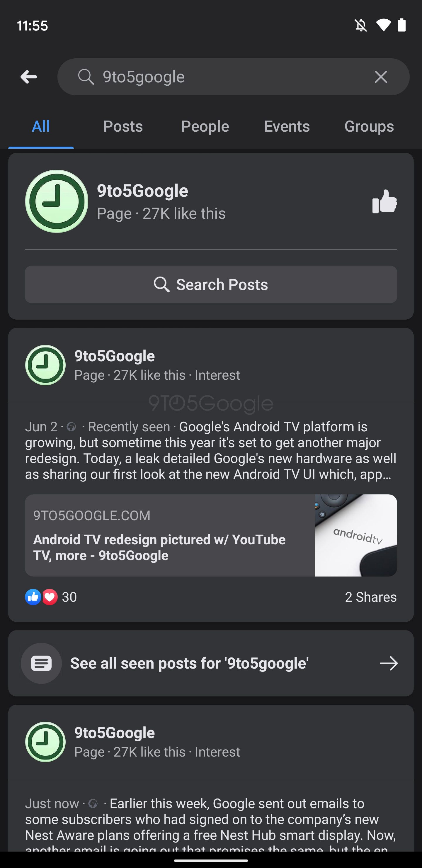Tap the back arrow icon
The width and height of the screenshot is (422, 868).
(29, 77)
